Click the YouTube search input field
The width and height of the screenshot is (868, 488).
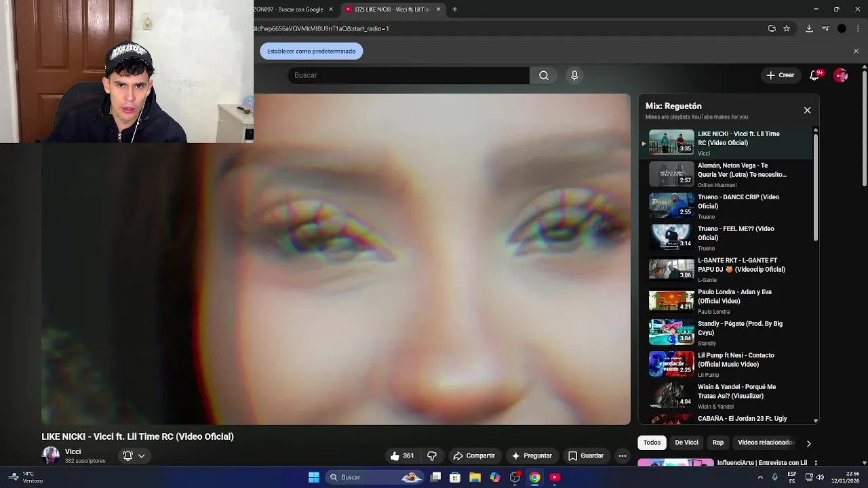[x=408, y=75]
